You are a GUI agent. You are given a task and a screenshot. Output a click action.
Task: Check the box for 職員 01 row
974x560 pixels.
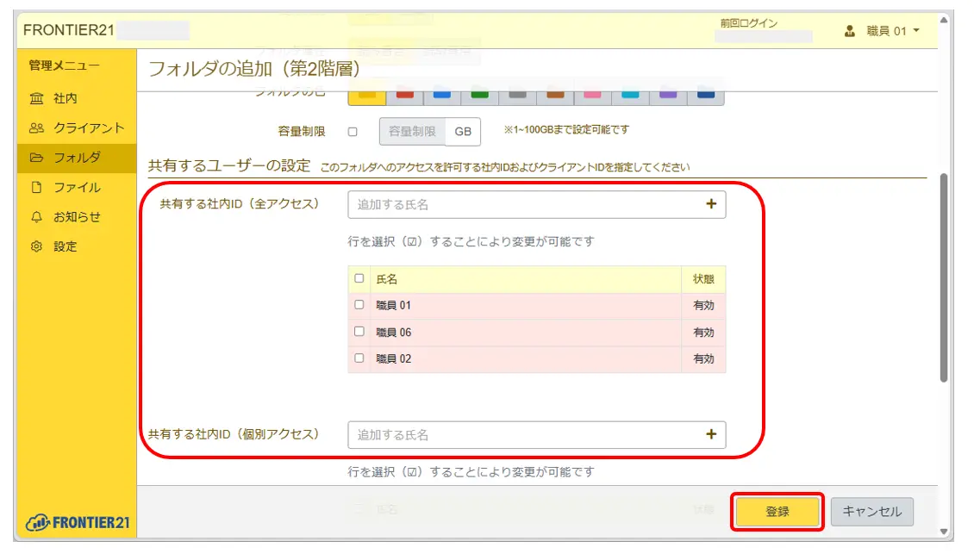pyautogui.click(x=359, y=305)
